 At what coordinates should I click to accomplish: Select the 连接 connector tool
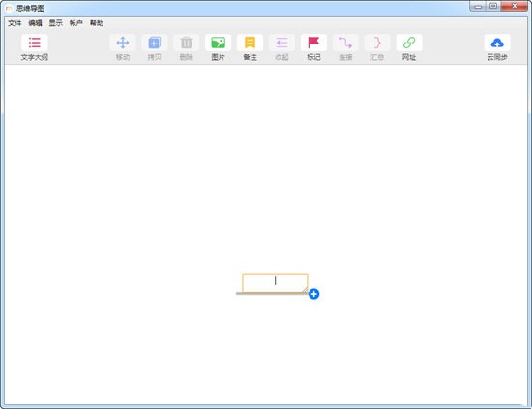click(345, 44)
